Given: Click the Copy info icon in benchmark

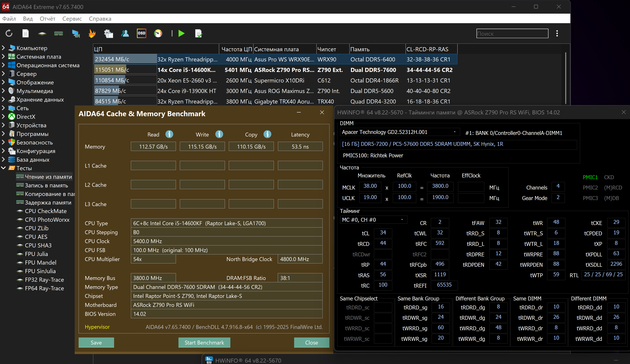Looking at the screenshot, I should pyautogui.click(x=267, y=134).
